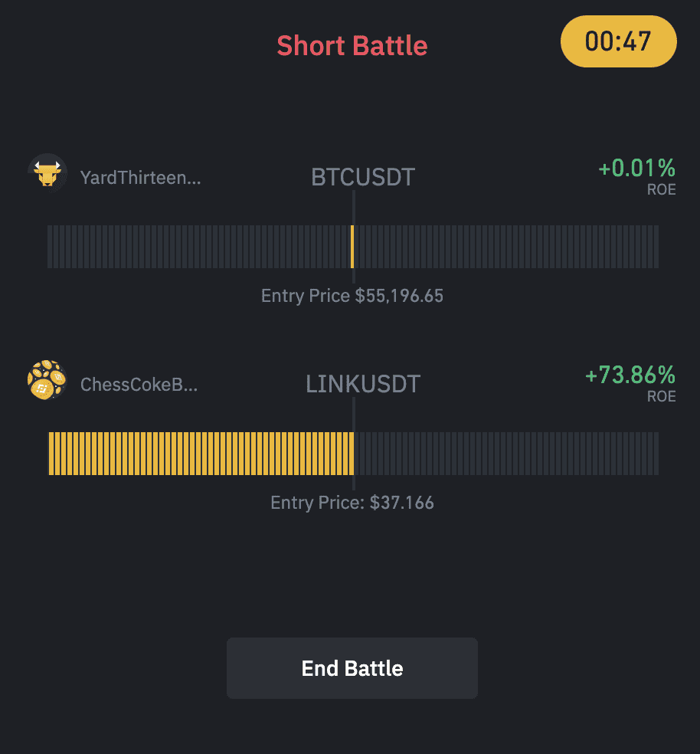This screenshot has height=754, width=700.
Task: Select the YardThirteen username
Action: (x=140, y=178)
